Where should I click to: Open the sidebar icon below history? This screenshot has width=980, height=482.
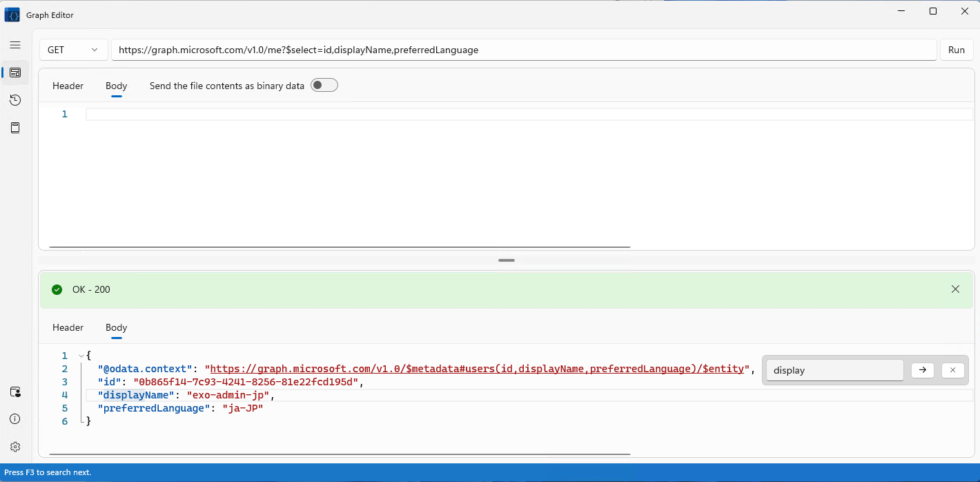point(15,128)
